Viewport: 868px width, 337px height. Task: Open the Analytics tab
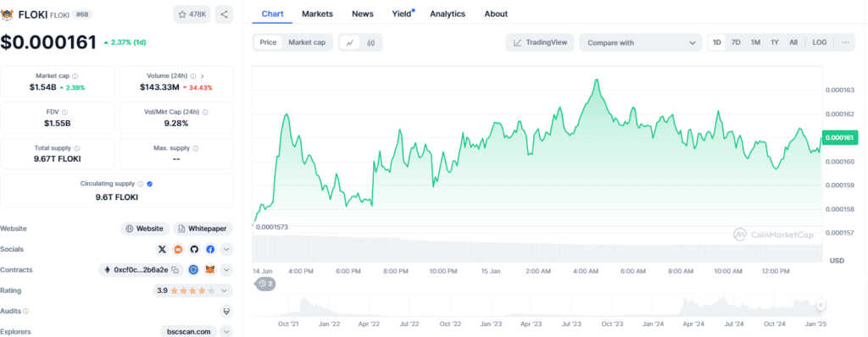pos(448,14)
